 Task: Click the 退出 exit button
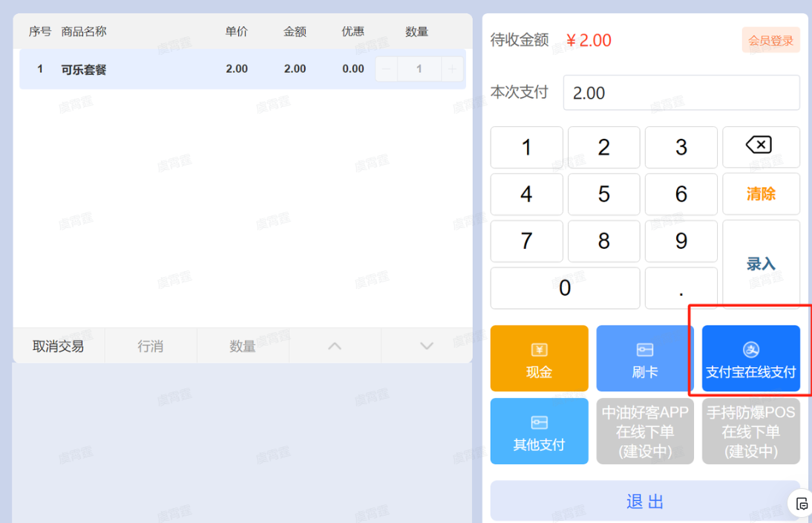(x=644, y=501)
